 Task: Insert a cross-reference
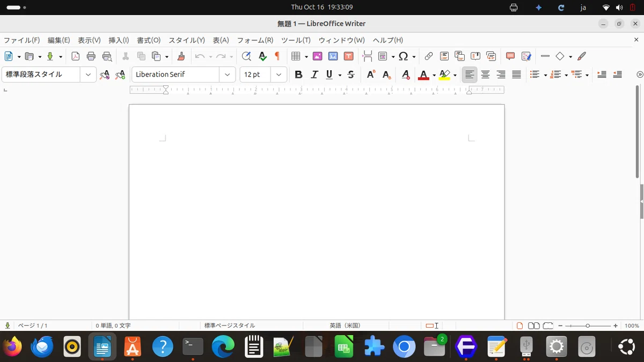pos(491,56)
